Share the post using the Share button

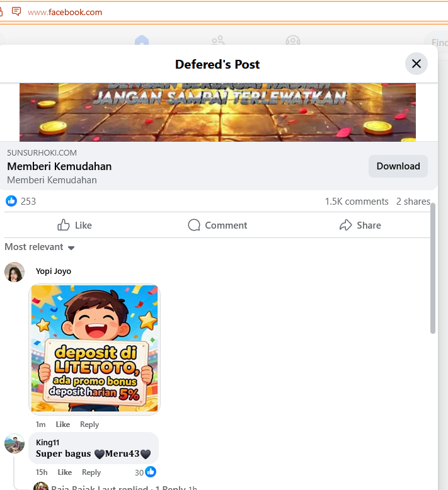pyautogui.click(x=360, y=225)
